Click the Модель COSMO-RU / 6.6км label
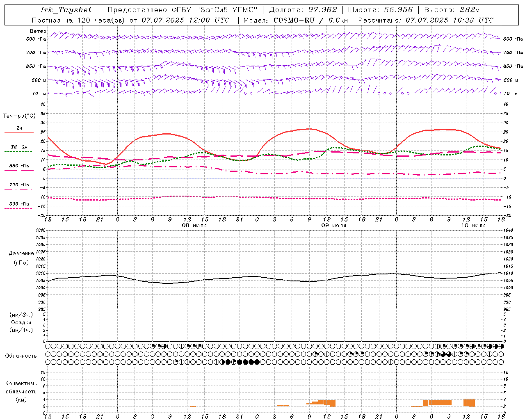 coord(296,20)
